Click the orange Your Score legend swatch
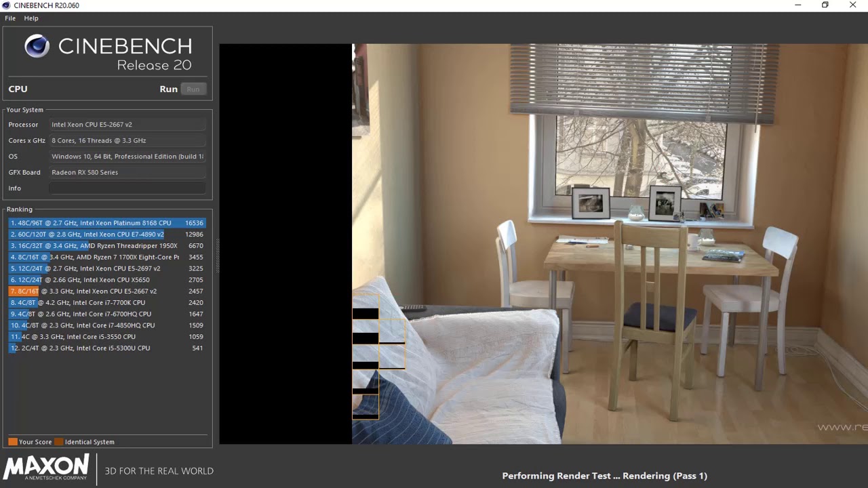 (x=13, y=442)
